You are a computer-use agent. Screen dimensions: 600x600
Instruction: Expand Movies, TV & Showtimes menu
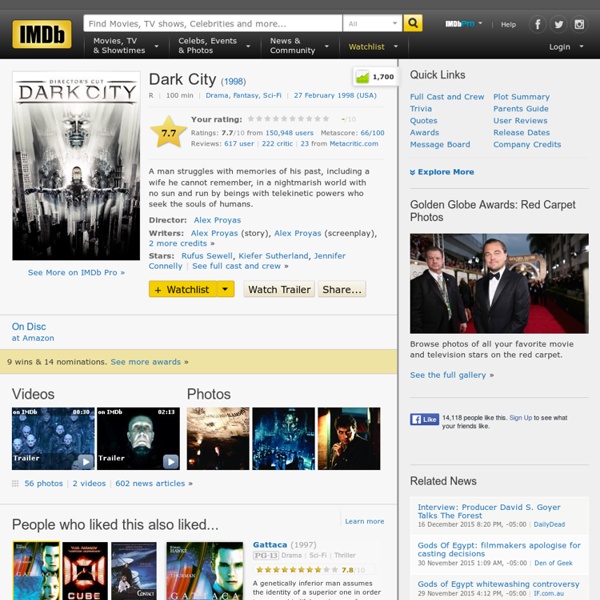(126, 46)
